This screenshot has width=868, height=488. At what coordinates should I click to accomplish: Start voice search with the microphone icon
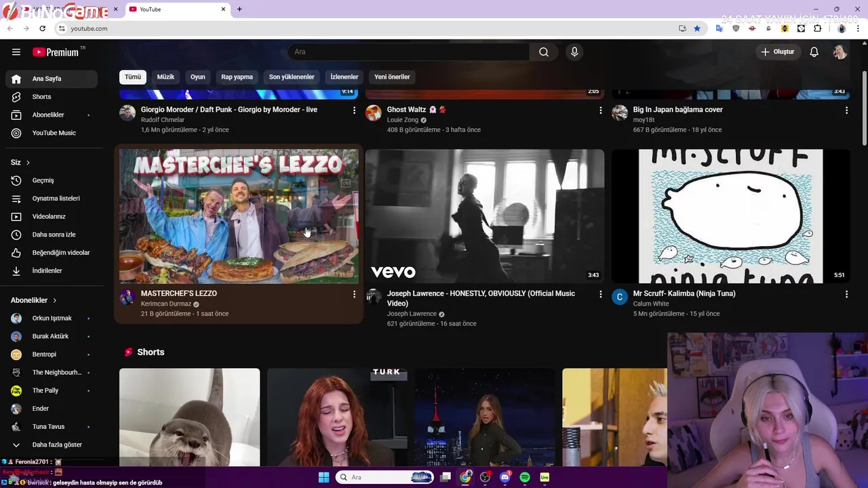574,52
